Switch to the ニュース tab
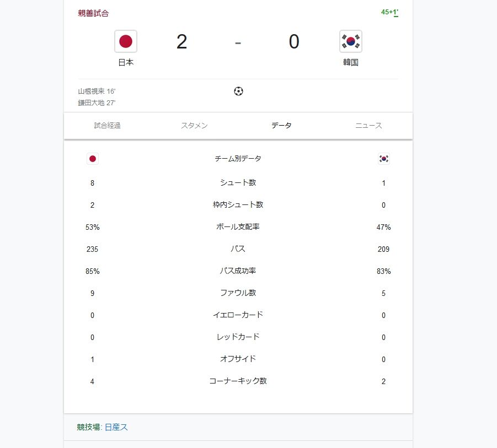Screen dimensions: 497x448 coord(368,126)
